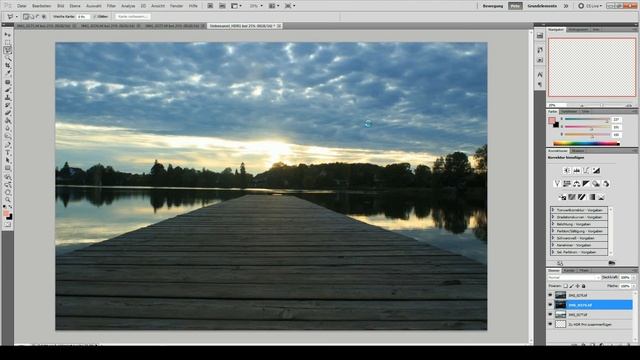
Task: Switch to the Masken tab
Action: 577,151
